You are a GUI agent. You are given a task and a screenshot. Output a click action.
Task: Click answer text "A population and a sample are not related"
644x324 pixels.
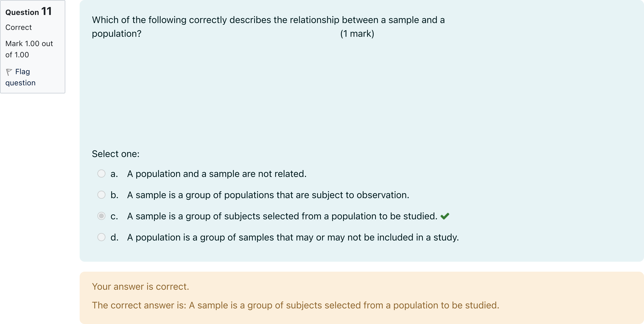(x=217, y=174)
